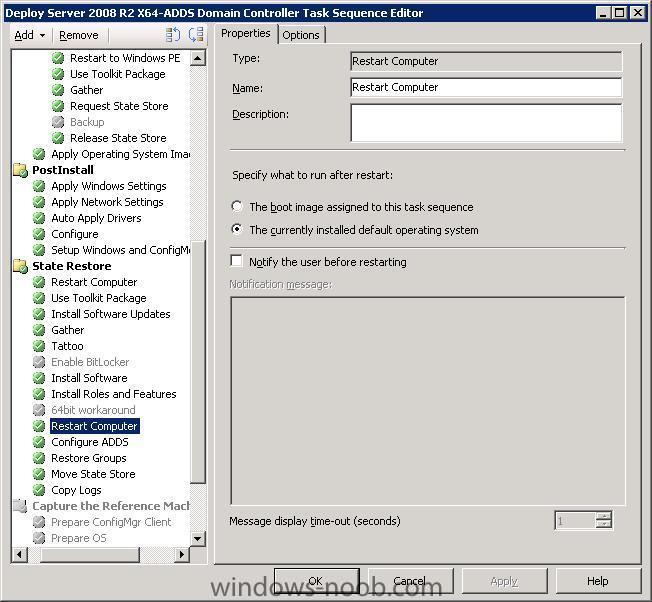Click the tree's vertical scrollbar thumb
The width and height of the screenshot is (652, 602).
(x=198, y=362)
